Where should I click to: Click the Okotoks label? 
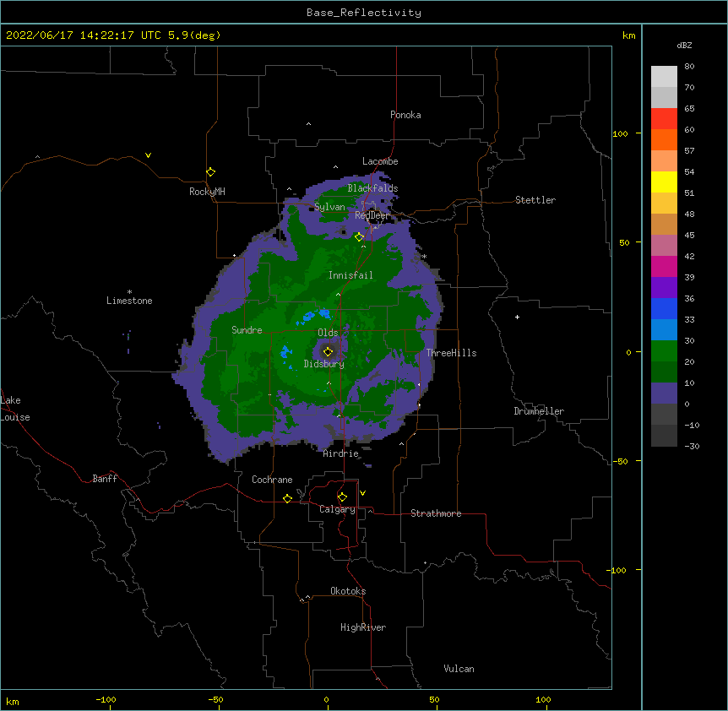(x=348, y=591)
